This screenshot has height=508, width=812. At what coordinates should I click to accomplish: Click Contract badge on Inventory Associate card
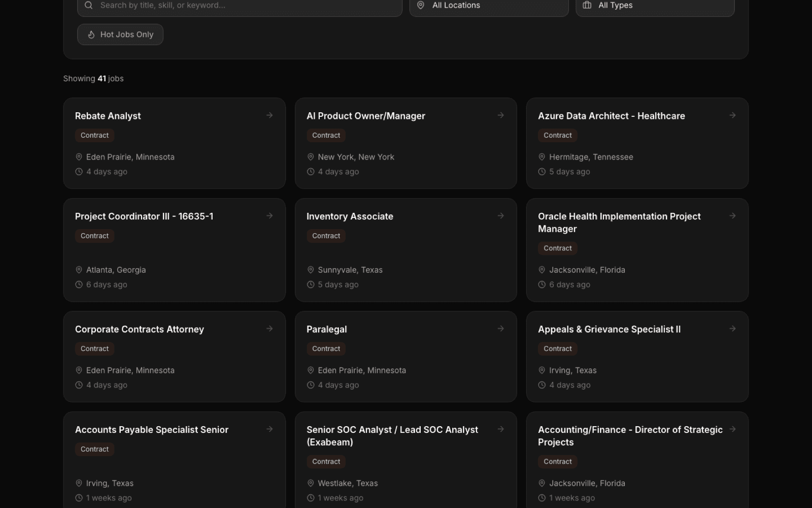(326, 236)
